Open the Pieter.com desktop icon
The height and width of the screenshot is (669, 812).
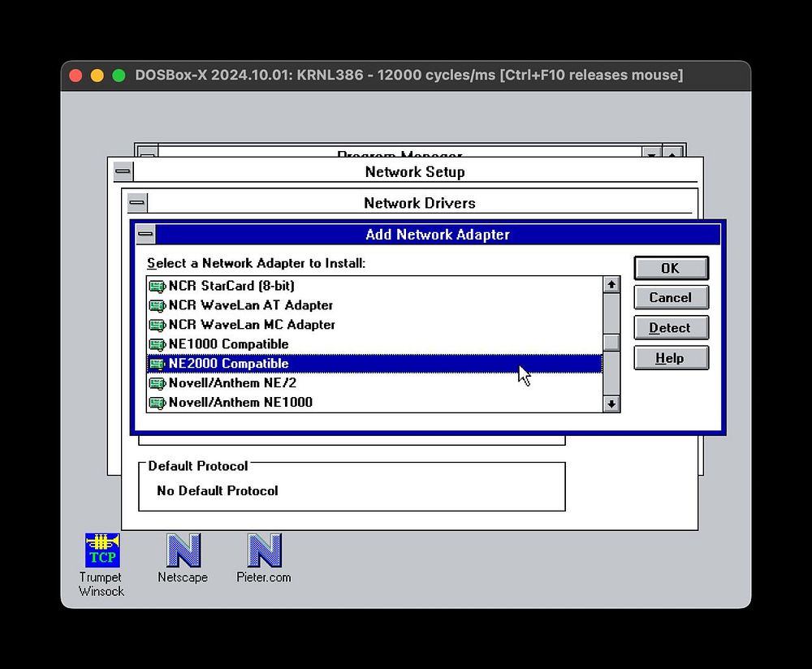click(264, 550)
